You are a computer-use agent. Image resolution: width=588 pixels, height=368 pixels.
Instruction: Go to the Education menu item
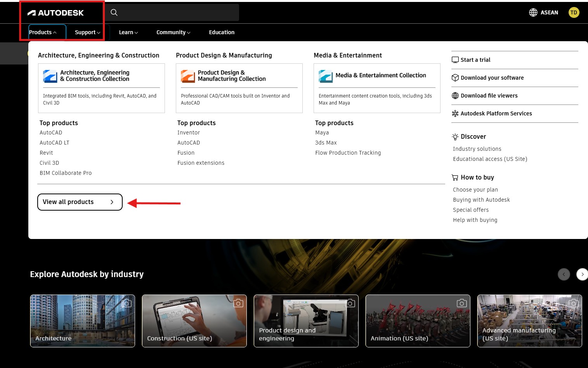click(x=222, y=32)
